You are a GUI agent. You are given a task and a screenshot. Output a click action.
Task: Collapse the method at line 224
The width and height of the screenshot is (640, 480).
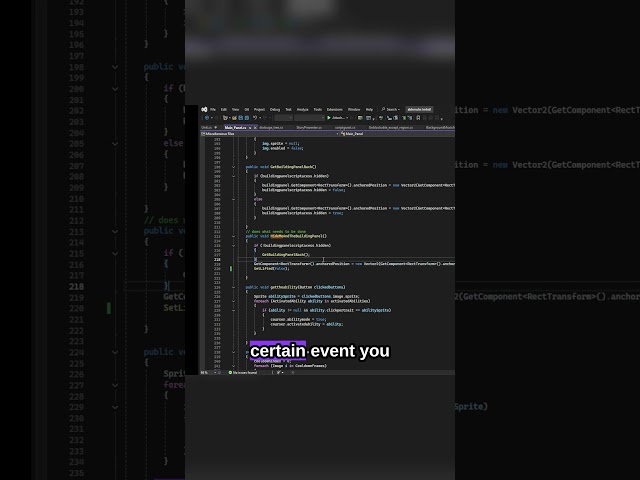233,287
